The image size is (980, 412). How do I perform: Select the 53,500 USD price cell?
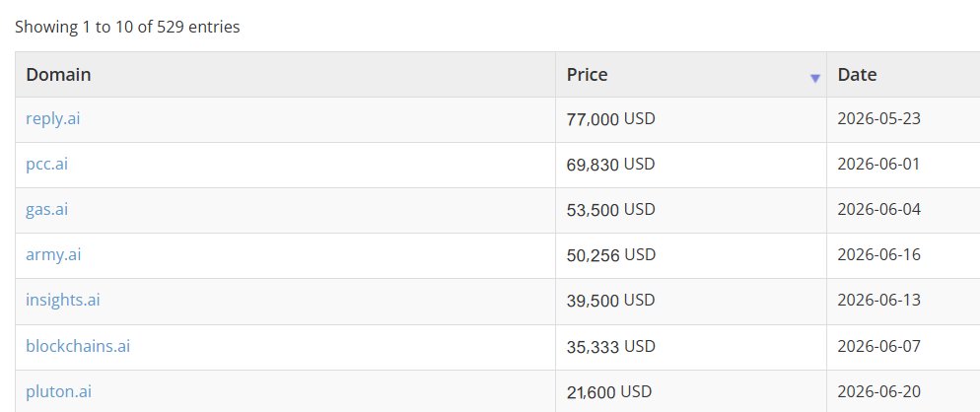tap(690, 210)
